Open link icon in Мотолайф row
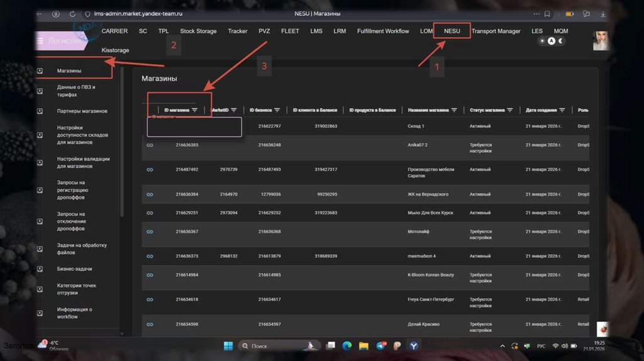The width and height of the screenshot is (644, 361). tap(150, 231)
